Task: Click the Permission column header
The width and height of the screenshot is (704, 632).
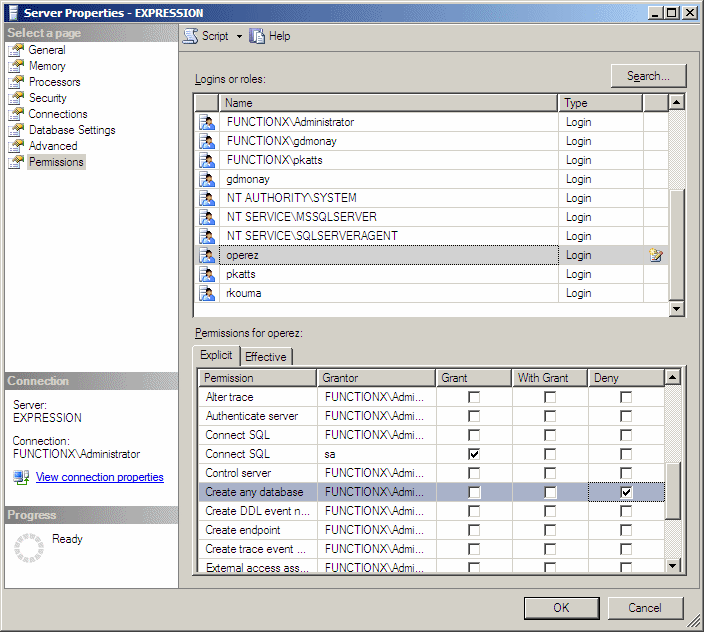Action: (258, 378)
